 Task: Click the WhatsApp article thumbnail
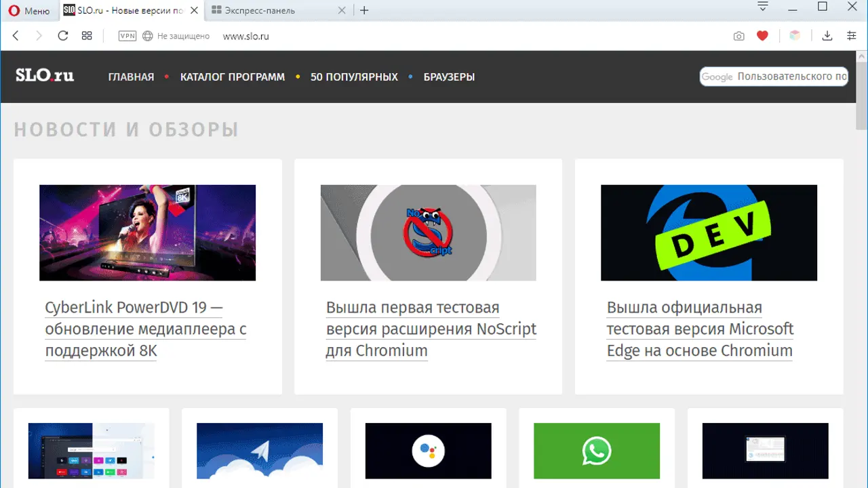click(596, 451)
